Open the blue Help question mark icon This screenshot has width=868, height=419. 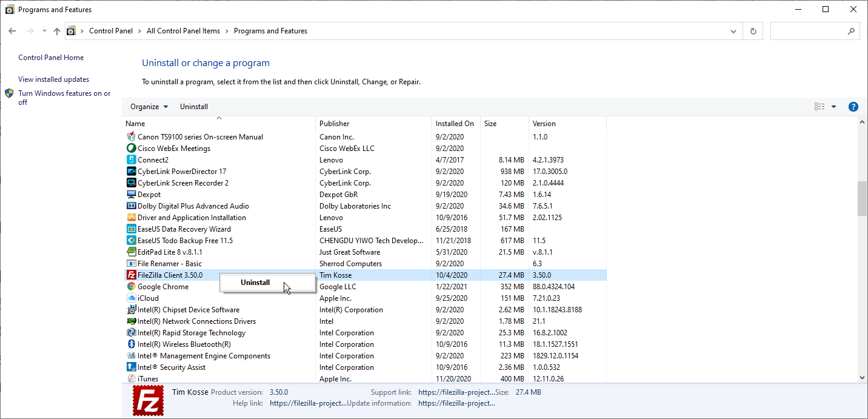click(x=853, y=107)
